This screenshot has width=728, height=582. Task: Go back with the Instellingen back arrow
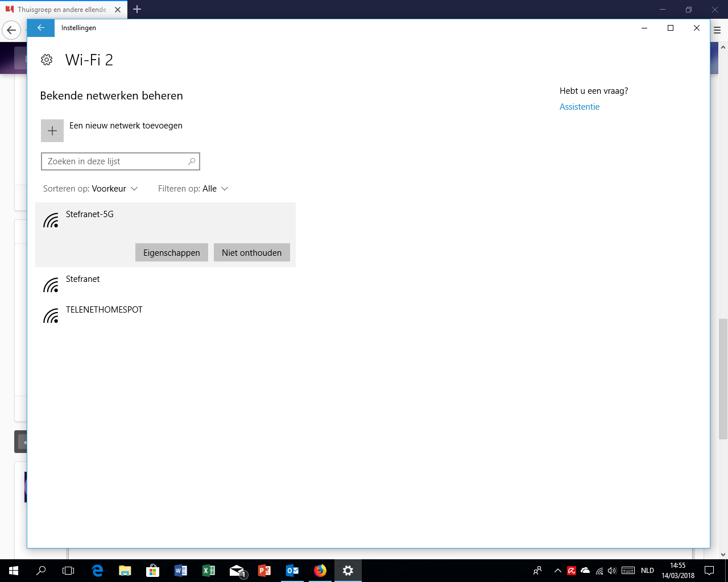coord(41,28)
